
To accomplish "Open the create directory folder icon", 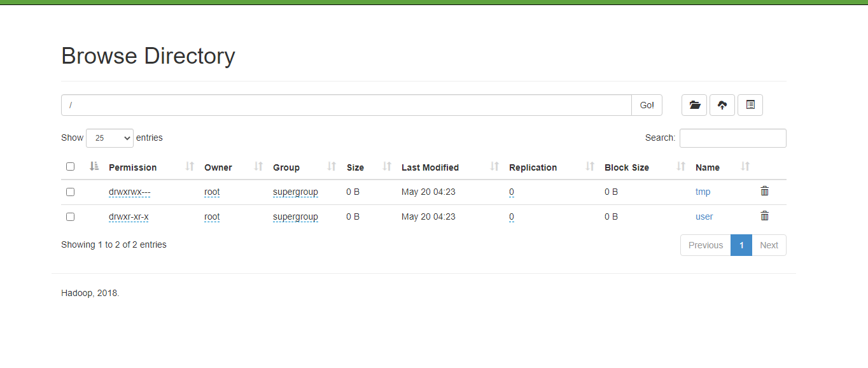I will (694, 104).
